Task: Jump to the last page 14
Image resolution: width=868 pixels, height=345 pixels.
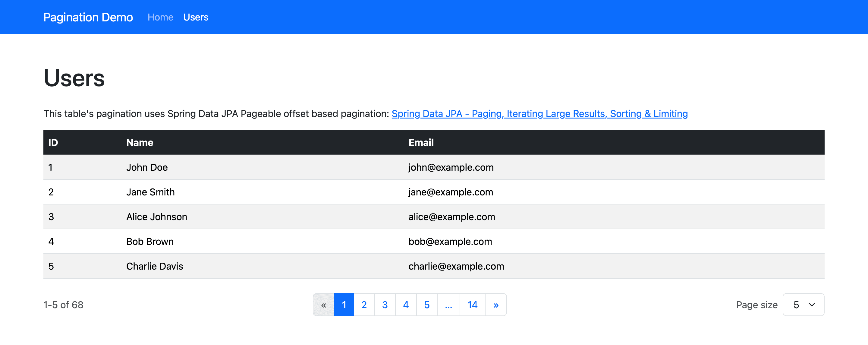Action: pyautogui.click(x=472, y=305)
